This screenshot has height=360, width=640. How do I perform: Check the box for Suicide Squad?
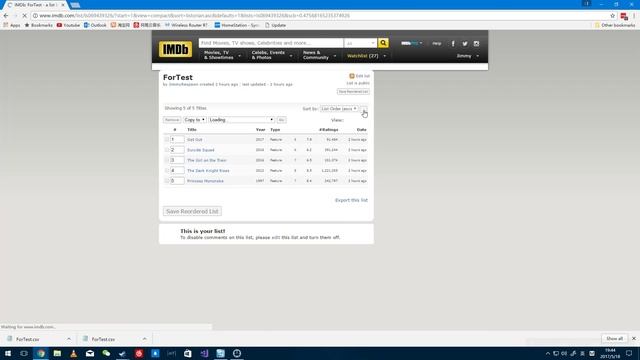[167, 150]
